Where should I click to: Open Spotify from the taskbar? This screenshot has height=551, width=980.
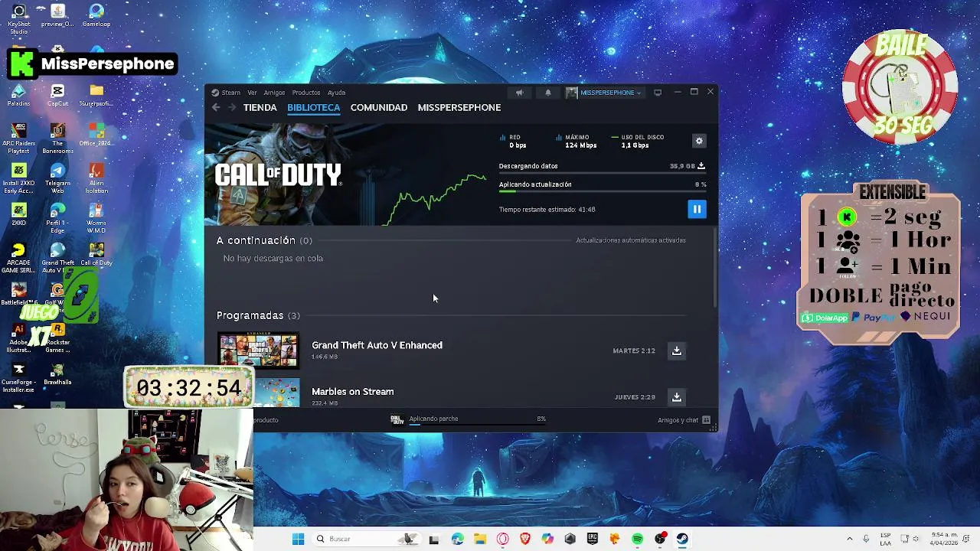coord(638,539)
